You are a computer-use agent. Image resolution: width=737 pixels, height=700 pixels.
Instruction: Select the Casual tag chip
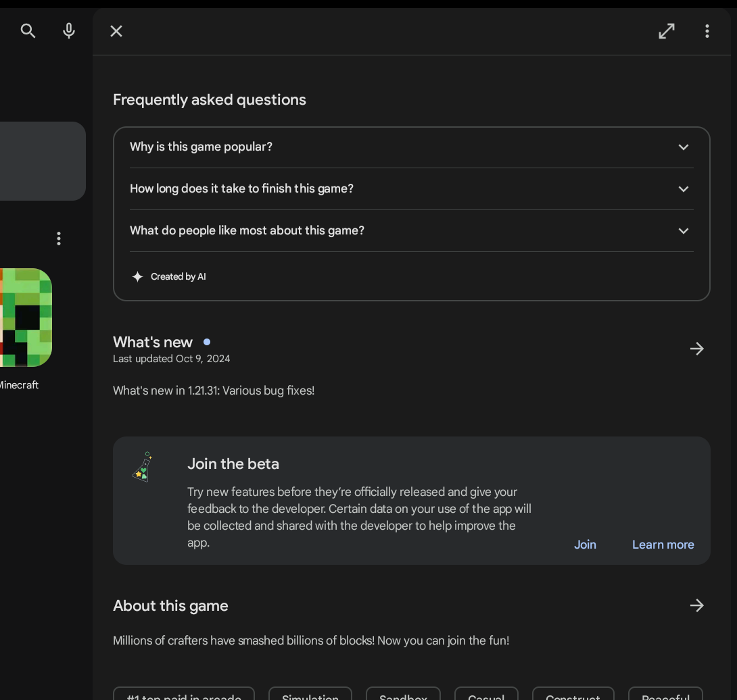pos(486,695)
